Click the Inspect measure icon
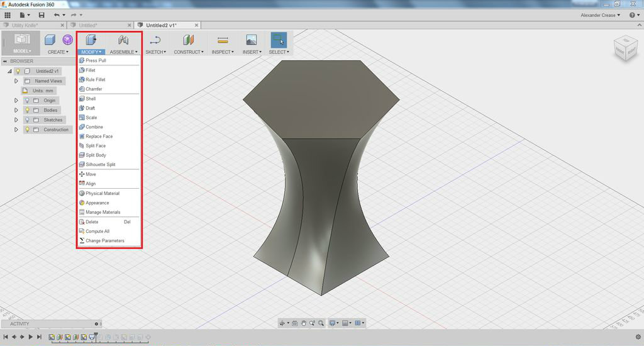 (x=223, y=40)
